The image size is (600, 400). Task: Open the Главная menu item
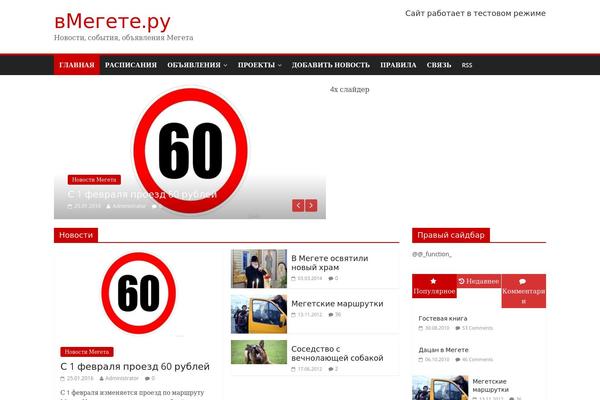(x=77, y=65)
